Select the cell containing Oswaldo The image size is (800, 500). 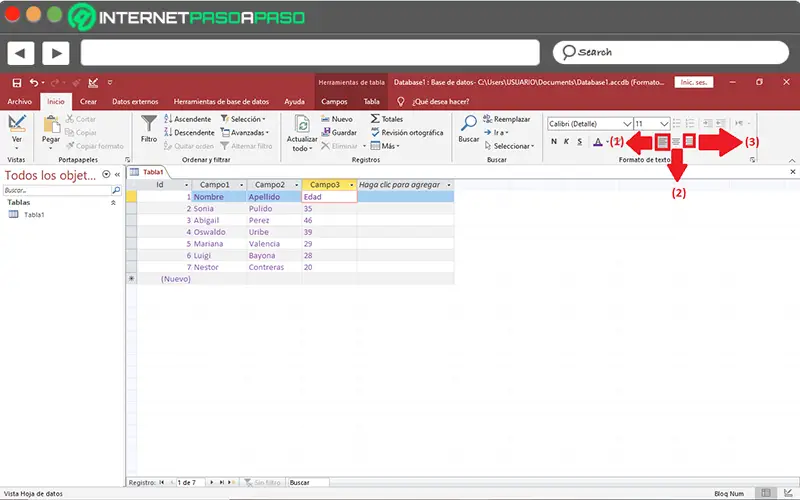tap(219, 232)
